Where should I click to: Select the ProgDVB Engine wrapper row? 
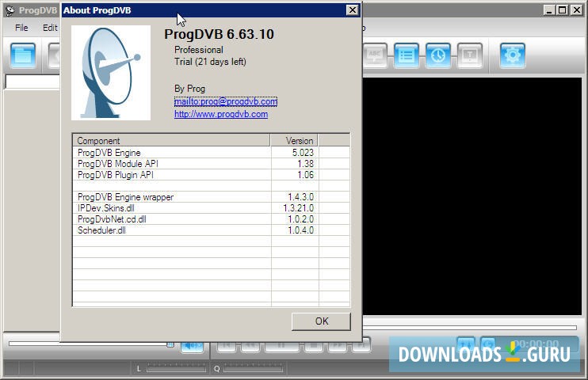coord(211,197)
